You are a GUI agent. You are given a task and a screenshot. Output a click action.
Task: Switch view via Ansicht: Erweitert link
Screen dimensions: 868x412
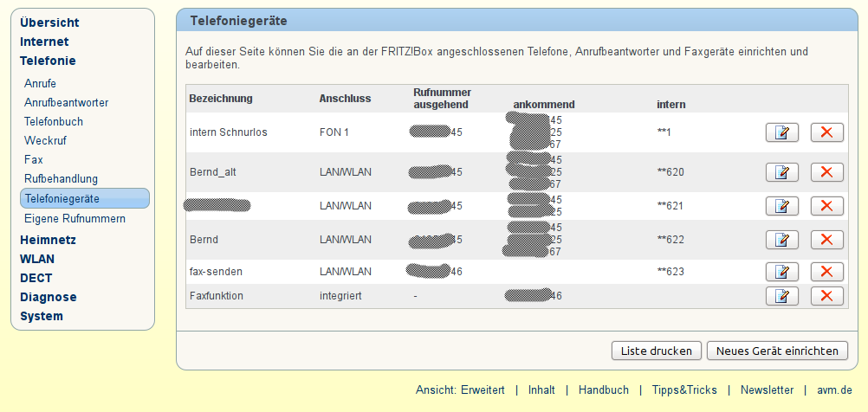pyautogui.click(x=460, y=389)
